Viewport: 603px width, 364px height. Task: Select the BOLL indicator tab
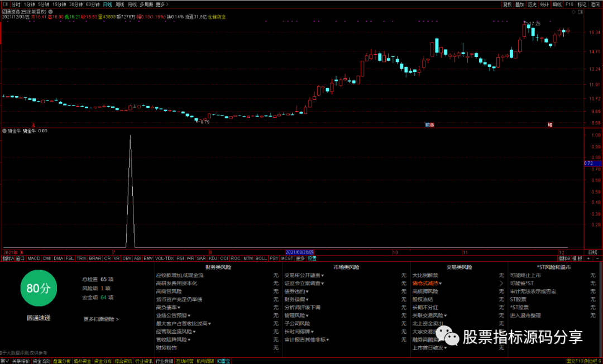(261, 258)
